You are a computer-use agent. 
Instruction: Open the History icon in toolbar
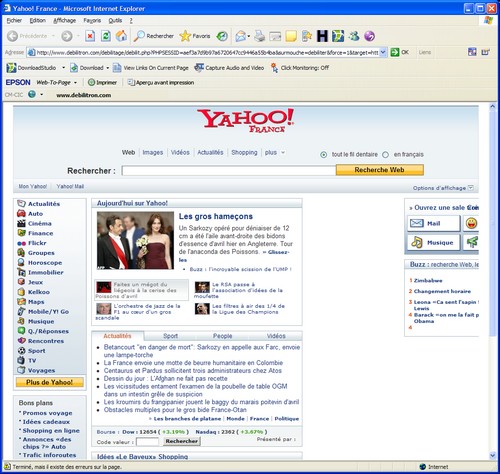coord(222,36)
